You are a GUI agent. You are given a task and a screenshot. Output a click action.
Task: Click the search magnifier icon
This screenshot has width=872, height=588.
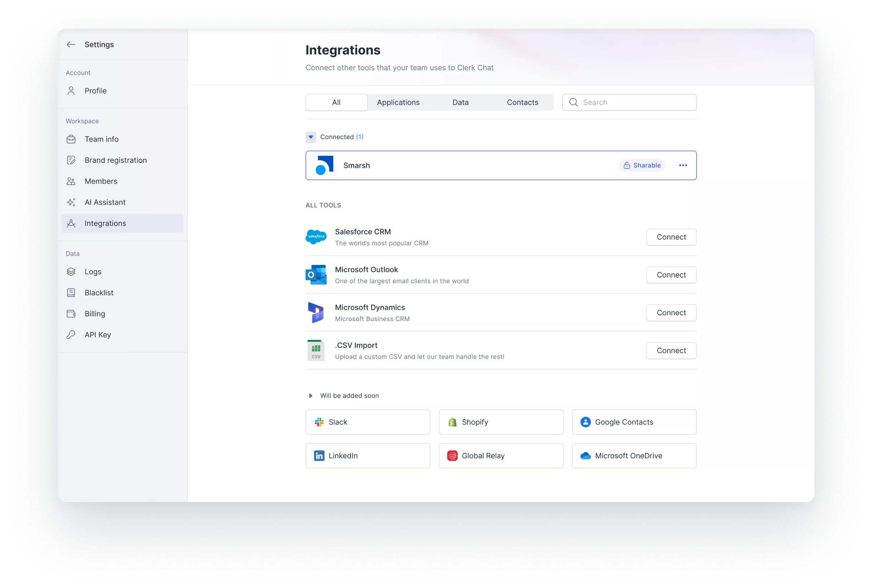point(573,103)
